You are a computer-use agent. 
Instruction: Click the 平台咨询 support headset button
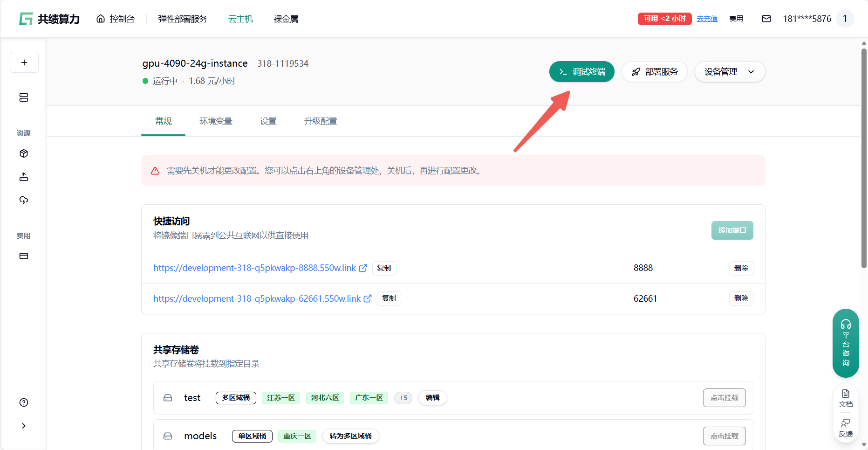tap(846, 343)
